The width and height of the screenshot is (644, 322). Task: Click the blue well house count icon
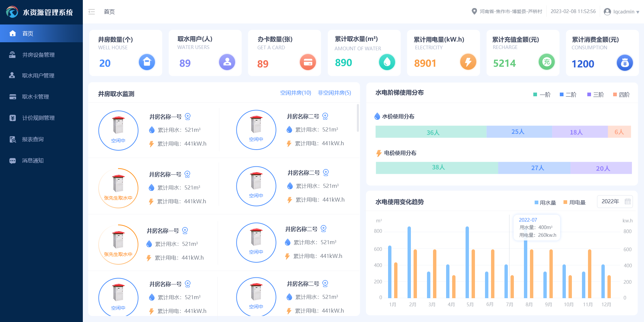[147, 62]
